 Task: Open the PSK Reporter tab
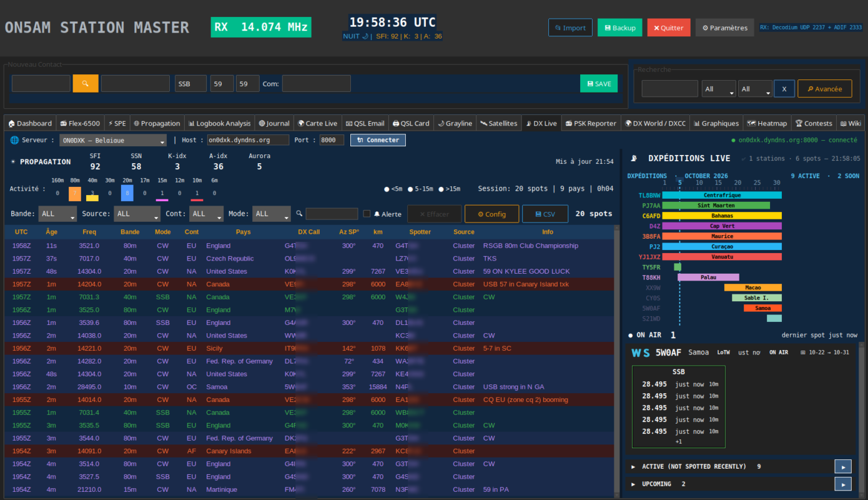591,123
